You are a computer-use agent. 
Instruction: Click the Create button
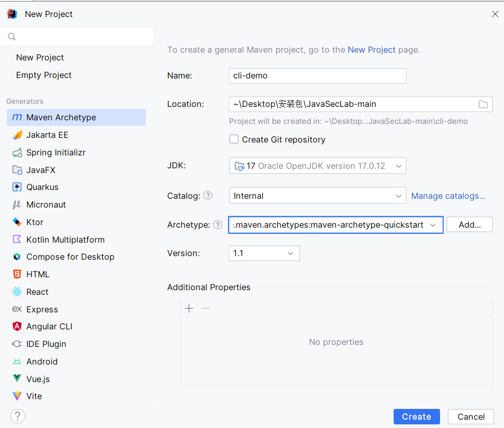tap(417, 417)
